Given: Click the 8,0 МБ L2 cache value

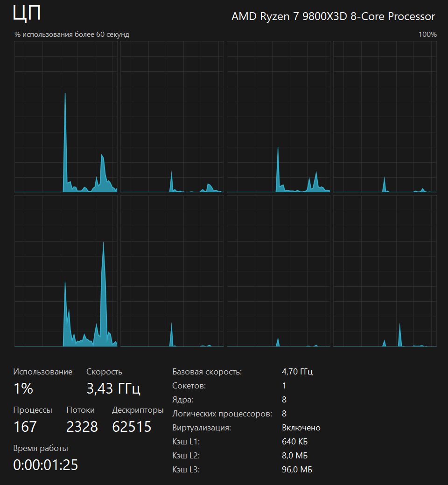Looking at the screenshot, I should click(x=295, y=456).
